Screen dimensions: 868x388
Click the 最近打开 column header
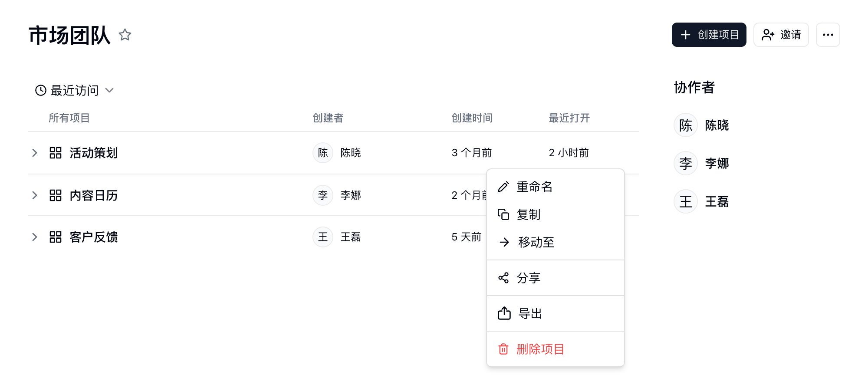(569, 118)
